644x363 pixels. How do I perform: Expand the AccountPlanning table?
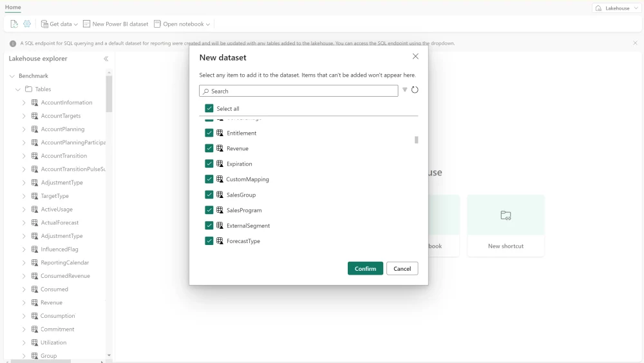tap(24, 130)
